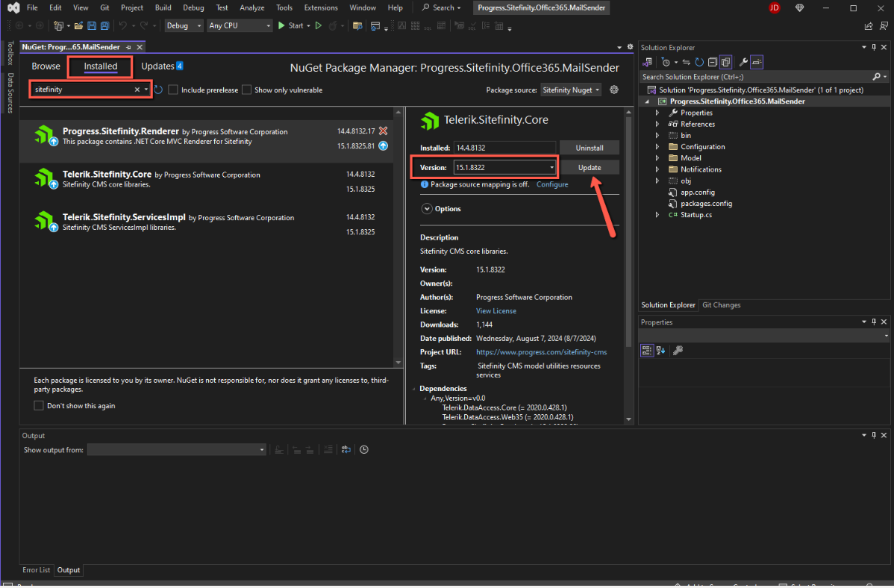Click the red X uninstall icon for Progress.Sitefinity.Renderer
Screen dimensions: 894x588
383,131
